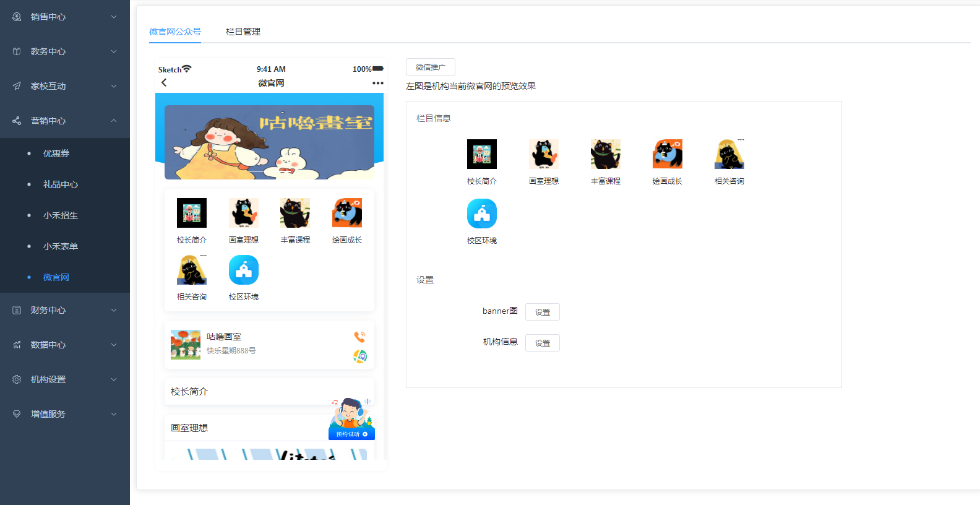This screenshot has width=980, height=505.
Task: Expand the 财务中心 menu chevron
Action: pos(114,310)
